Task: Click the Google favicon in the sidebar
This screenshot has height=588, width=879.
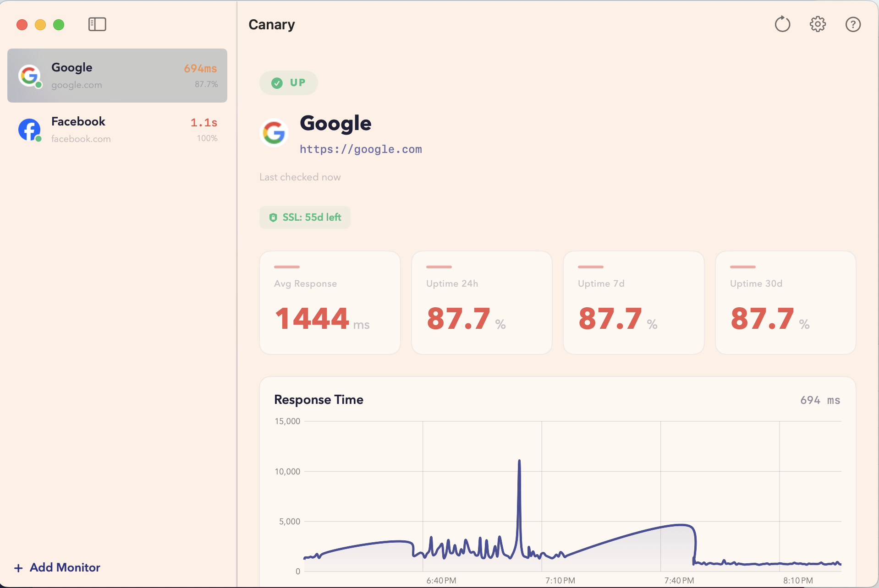Action: pyautogui.click(x=29, y=76)
